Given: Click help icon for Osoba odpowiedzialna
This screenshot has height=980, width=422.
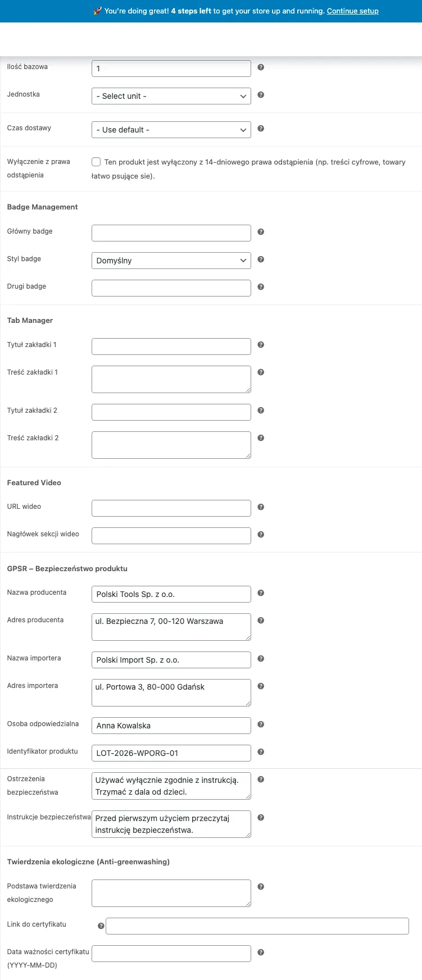Looking at the screenshot, I should [x=260, y=724].
